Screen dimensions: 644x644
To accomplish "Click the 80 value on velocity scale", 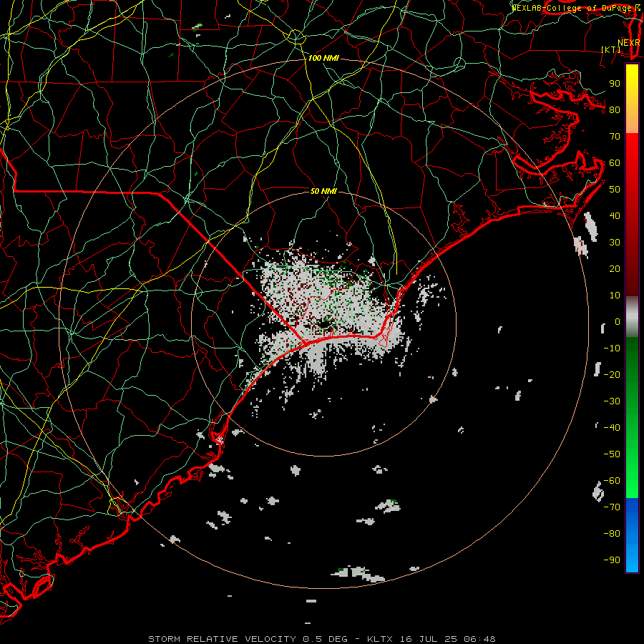I will 615,109.
